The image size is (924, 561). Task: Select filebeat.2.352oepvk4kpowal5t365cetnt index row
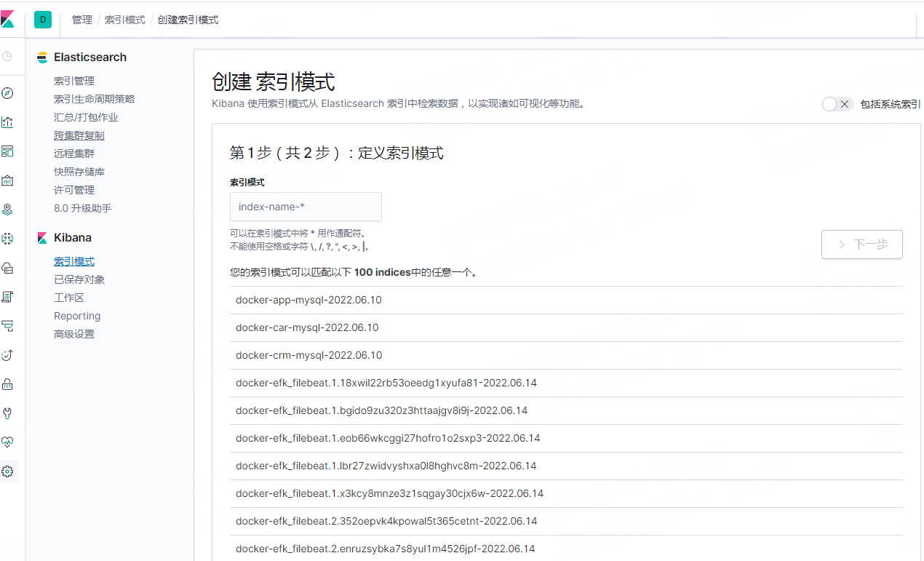coord(566,521)
